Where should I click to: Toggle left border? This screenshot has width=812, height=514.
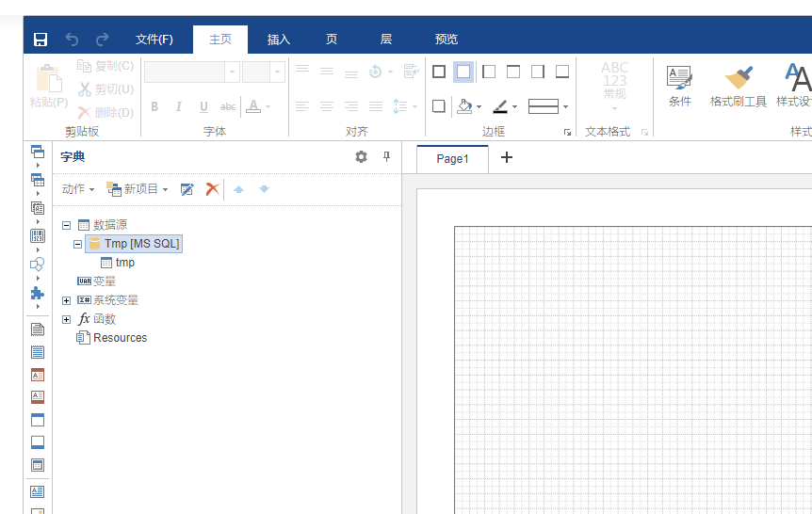pos(488,72)
